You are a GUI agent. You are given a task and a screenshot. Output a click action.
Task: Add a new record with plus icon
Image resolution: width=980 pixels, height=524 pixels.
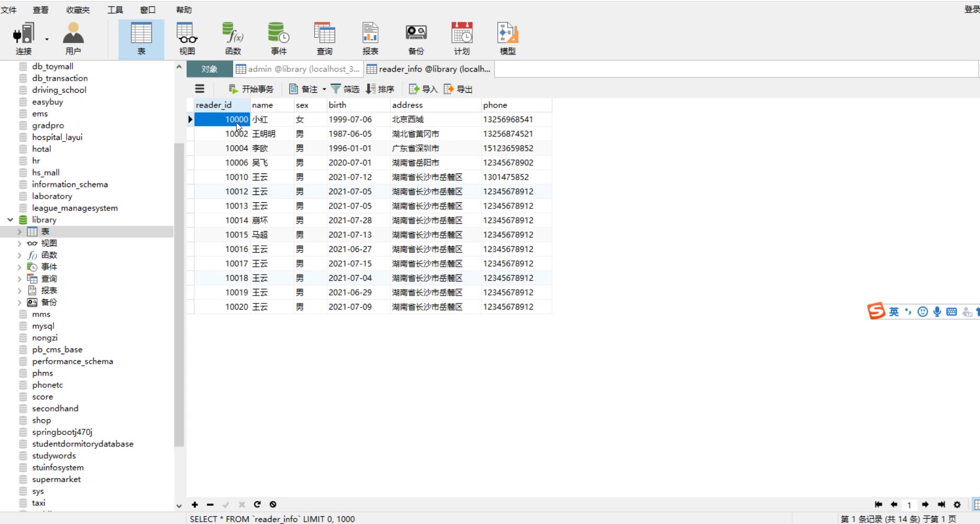(x=195, y=505)
